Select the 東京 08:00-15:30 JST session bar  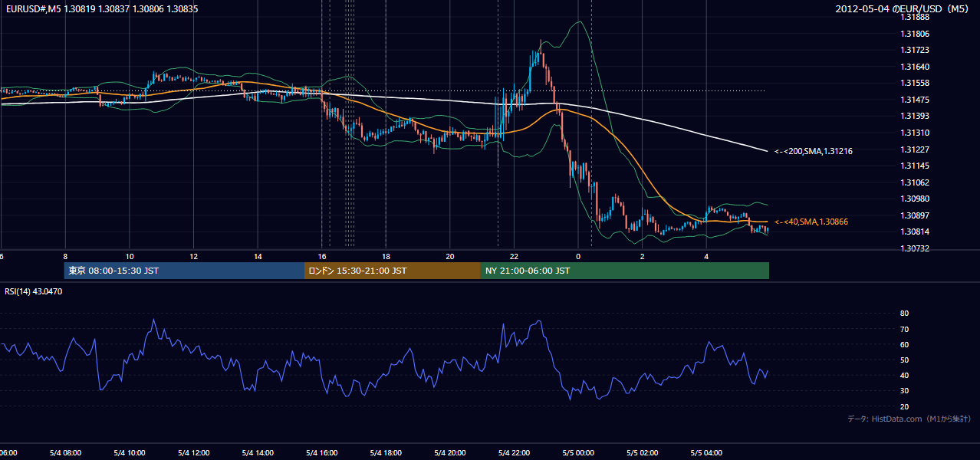[184, 271]
